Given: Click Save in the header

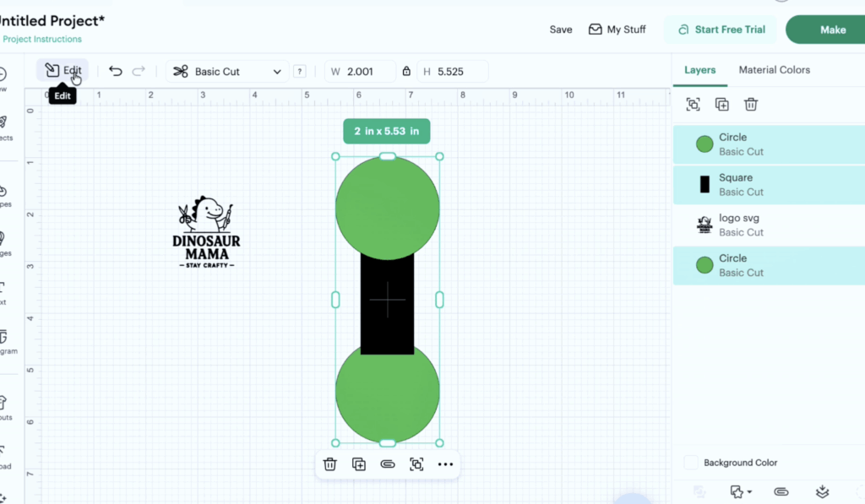Looking at the screenshot, I should pyautogui.click(x=561, y=30).
